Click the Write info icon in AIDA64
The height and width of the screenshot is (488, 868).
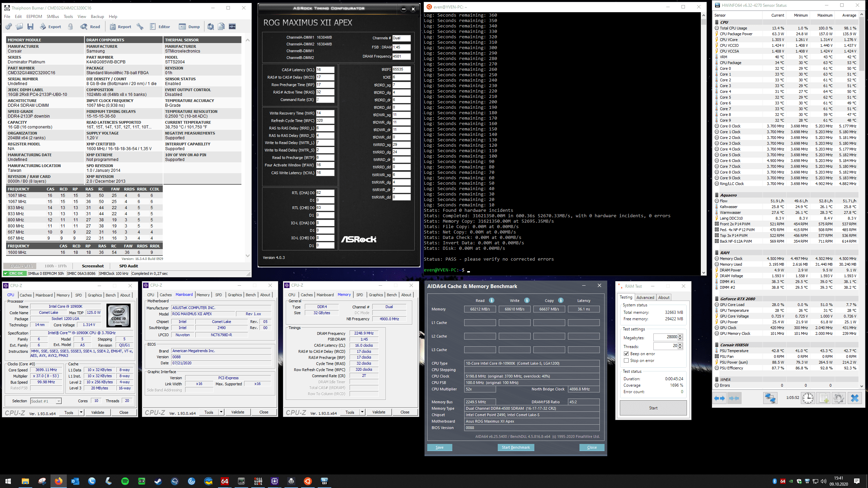(x=527, y=300)
